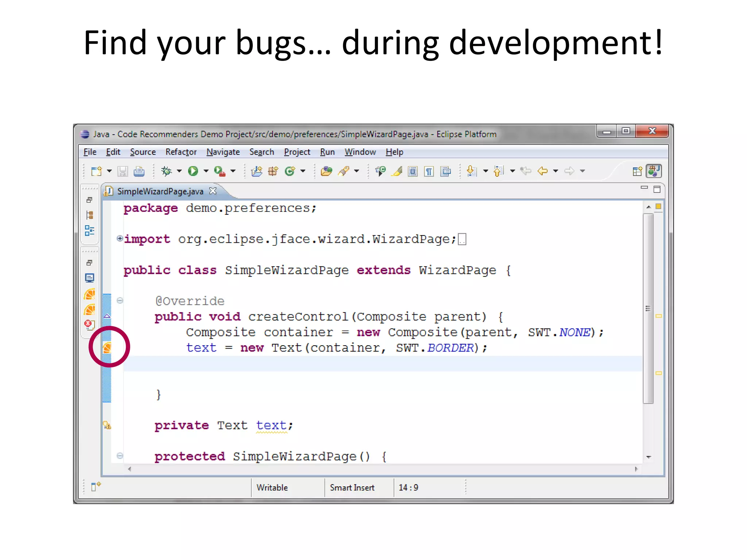747x560 pixels.
Task: Click the New wizard toolbar icon
Action: point(96,171)
